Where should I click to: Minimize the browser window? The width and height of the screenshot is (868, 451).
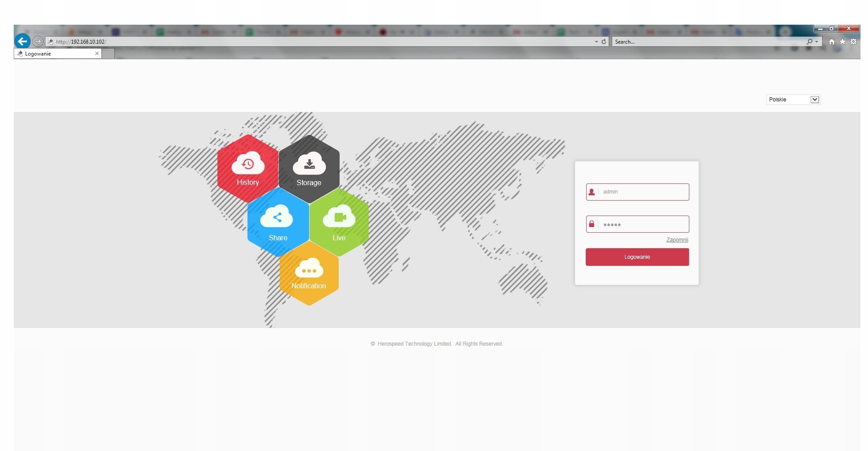[820, 29]
